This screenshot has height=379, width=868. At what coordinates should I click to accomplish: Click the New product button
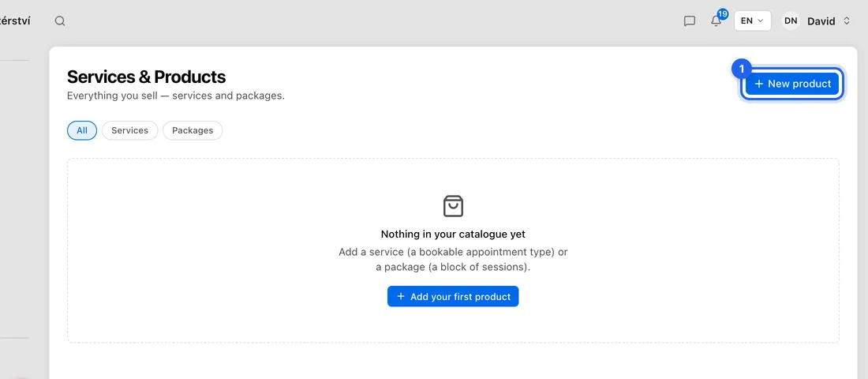click(792, 84)
